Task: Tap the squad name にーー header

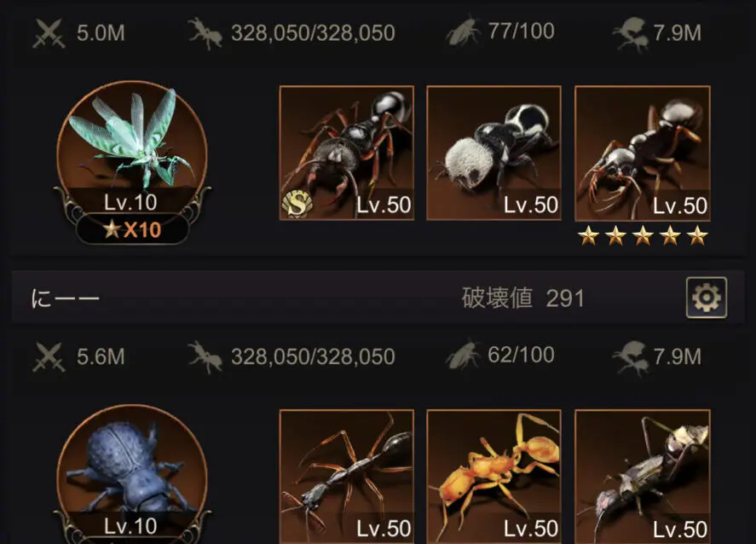Action: click(x=65, y=298)
